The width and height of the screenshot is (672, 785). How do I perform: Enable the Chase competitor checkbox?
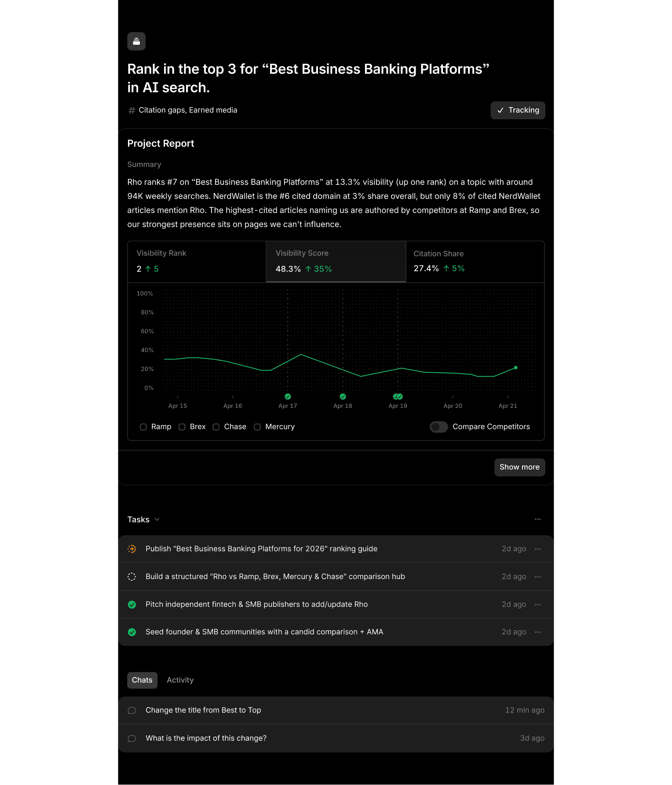(216, 427)
